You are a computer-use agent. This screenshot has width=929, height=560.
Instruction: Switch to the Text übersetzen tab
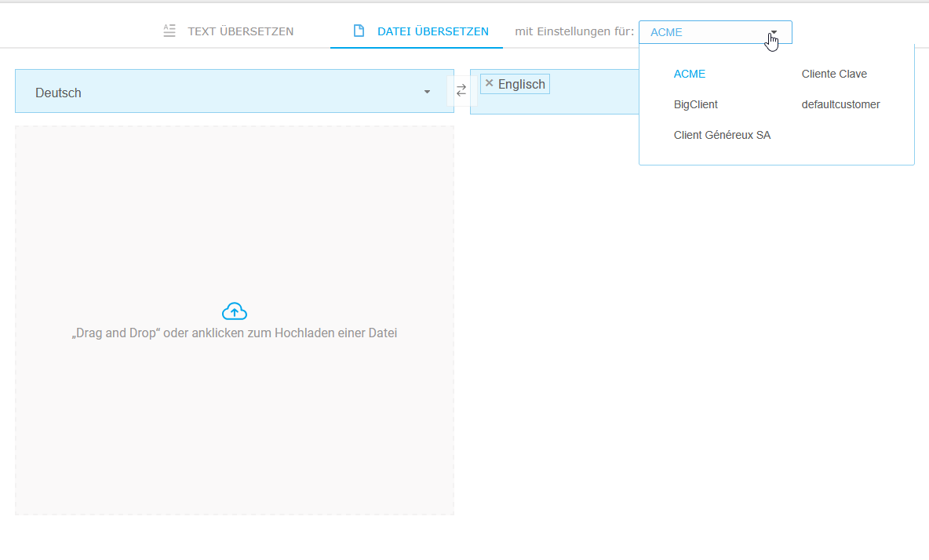tap(228, 31)
